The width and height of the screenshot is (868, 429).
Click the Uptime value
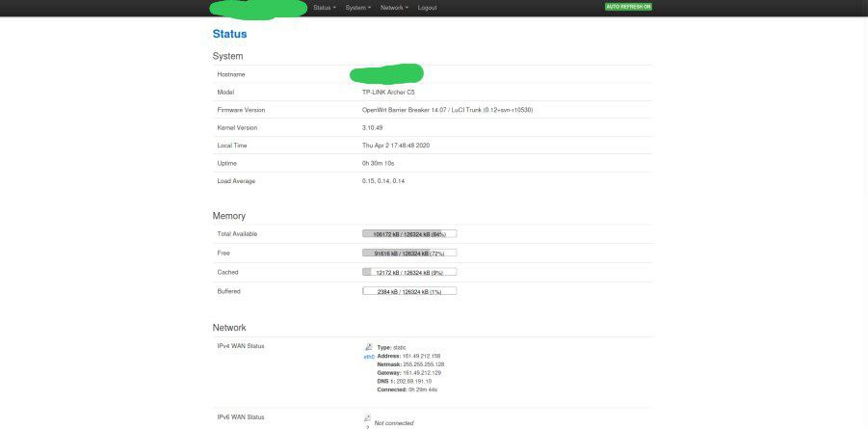pos(378,163)
